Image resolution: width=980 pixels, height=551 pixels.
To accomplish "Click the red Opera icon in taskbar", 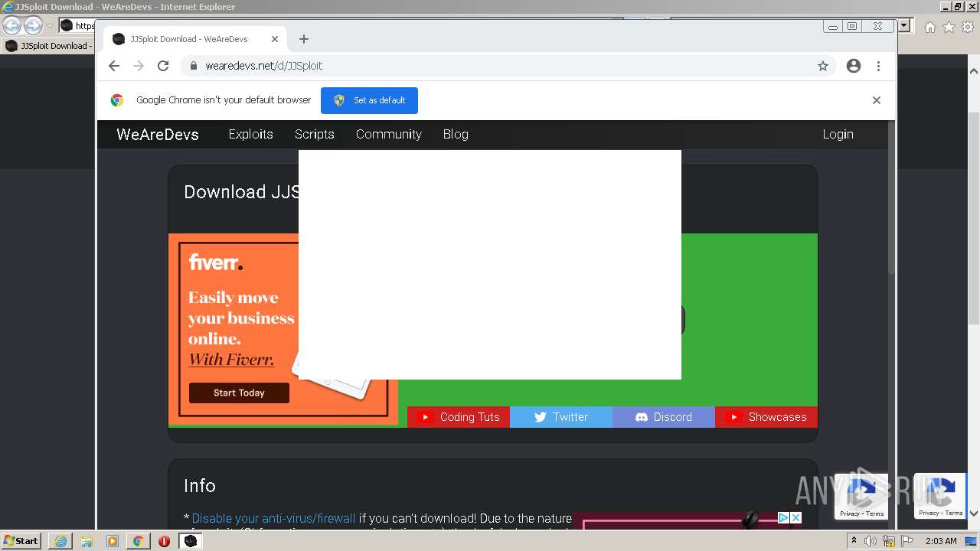I will click(x=164, y=541).
